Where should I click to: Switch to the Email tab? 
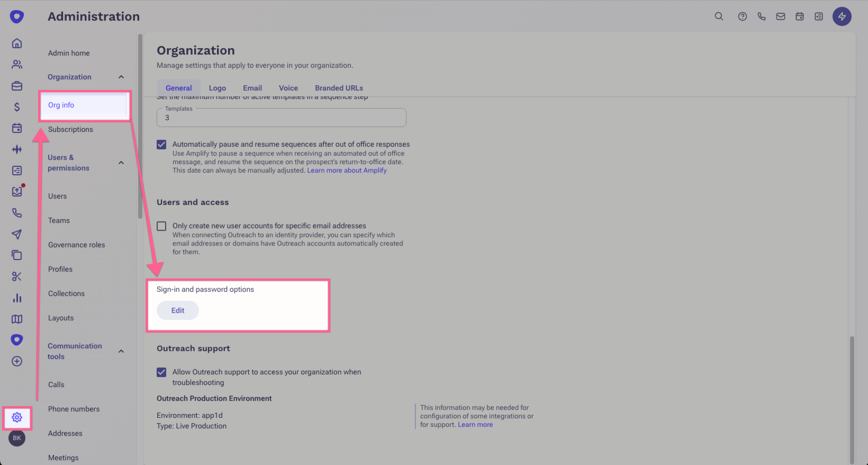[252, 88]
